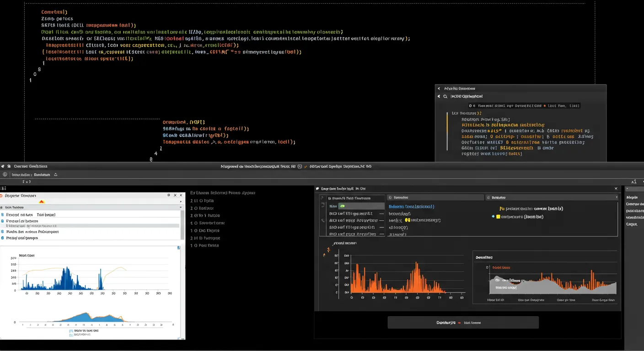The height and width of the screenshot is (351, 644).
Task: Click the circle icon at the toolbar's left end
Action: click(5, 175)
